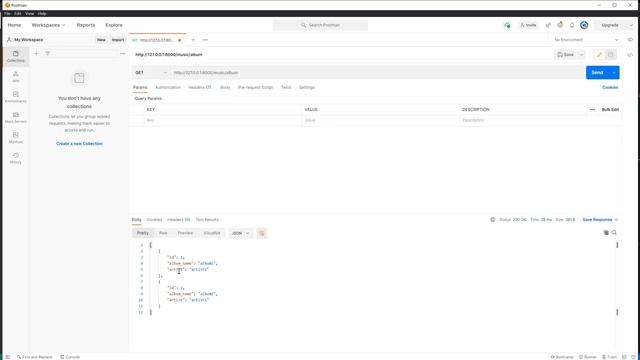The height and width of the screenshot is (360, 640).
Task: Open the GET method dropdown
Action: tap(151, 73)
